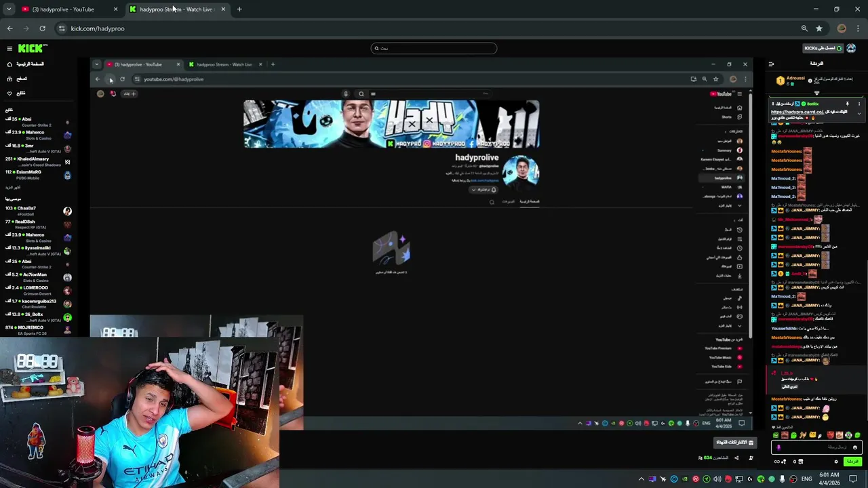Collapse the chat panel with the arrow icon
This screenshot has width=868, height=488.
(x=771, y=64)
